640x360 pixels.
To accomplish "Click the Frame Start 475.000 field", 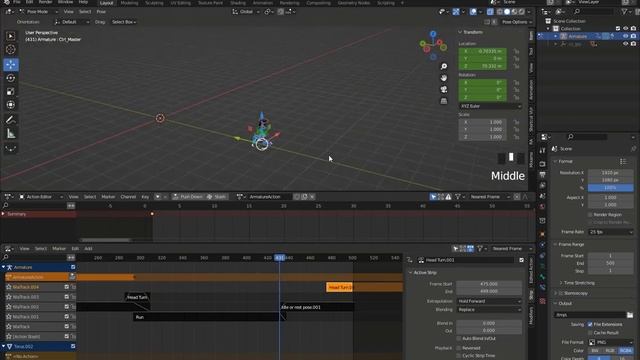I will 489,284.
